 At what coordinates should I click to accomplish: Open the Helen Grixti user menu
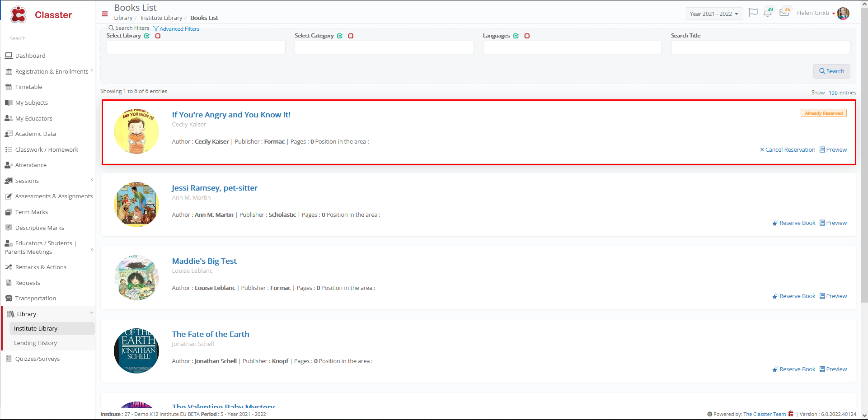coord(816,13)
